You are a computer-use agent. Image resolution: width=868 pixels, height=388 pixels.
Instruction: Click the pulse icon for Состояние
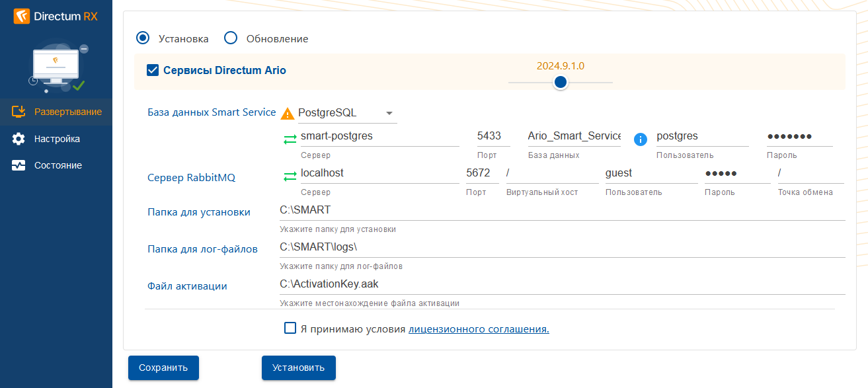[x=19, y=165]
